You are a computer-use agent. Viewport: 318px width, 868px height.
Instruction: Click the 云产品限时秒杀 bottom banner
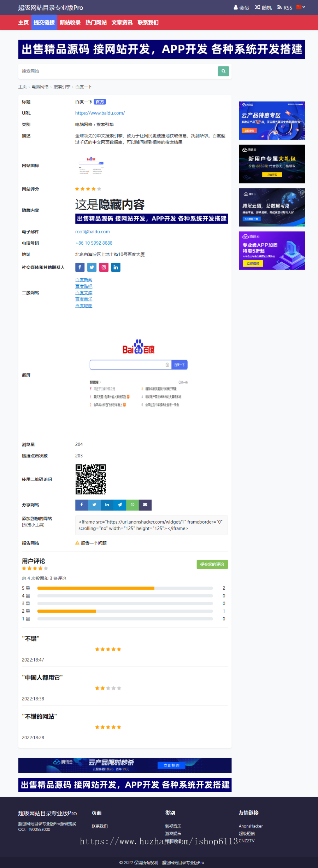[x=125, y=765]
